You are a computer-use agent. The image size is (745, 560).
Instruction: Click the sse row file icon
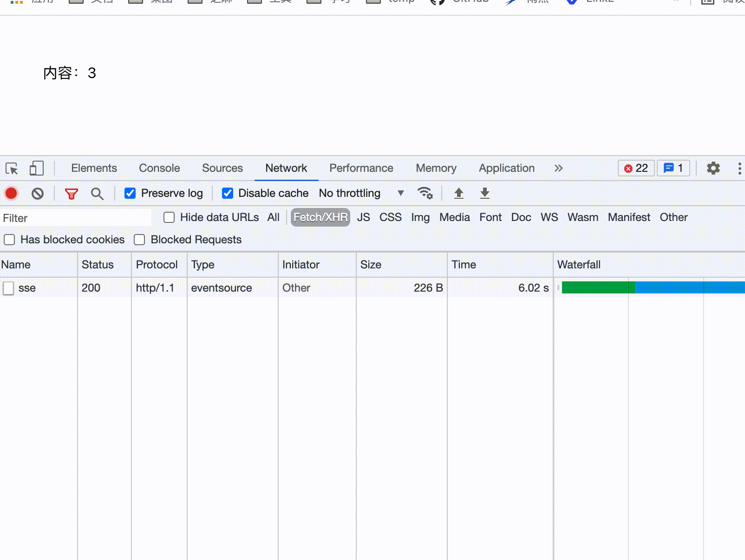[8, 288]
